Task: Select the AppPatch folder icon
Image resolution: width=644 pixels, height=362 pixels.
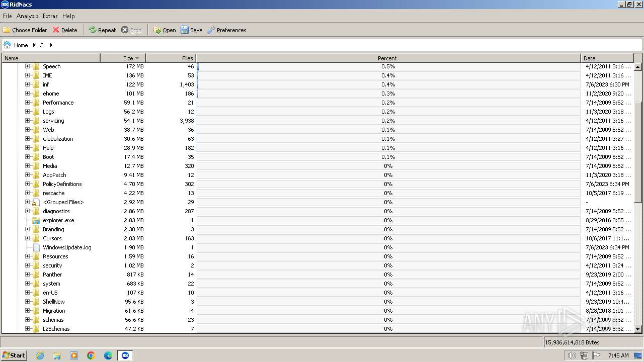Action: [36, 175]
